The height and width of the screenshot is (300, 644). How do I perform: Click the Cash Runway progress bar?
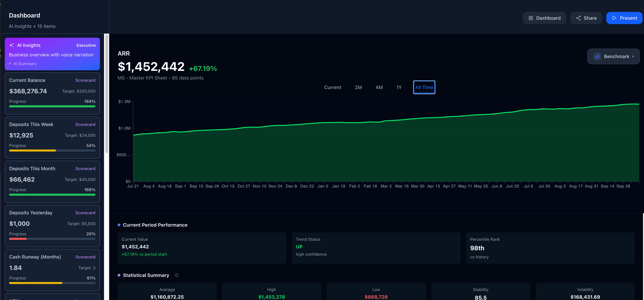coord(52,283)
